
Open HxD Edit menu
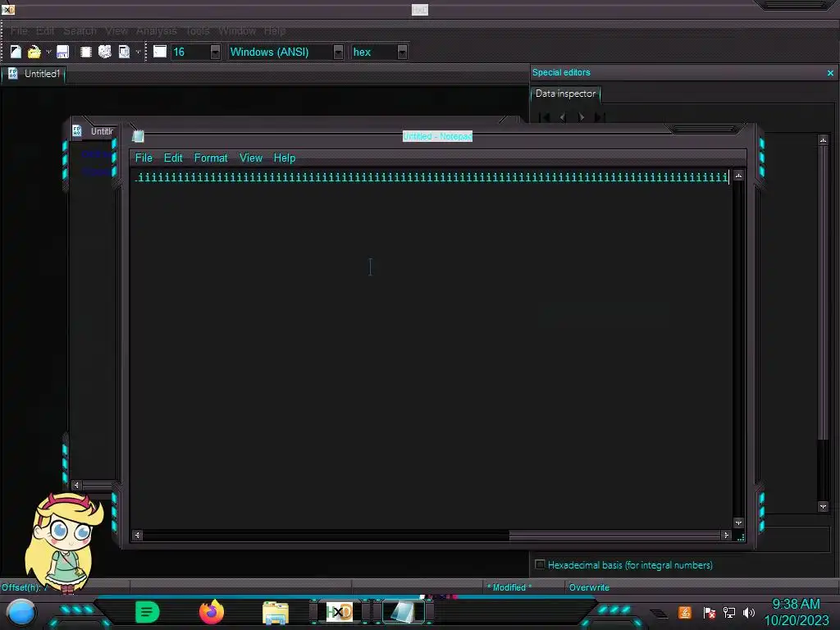[45, 31]
